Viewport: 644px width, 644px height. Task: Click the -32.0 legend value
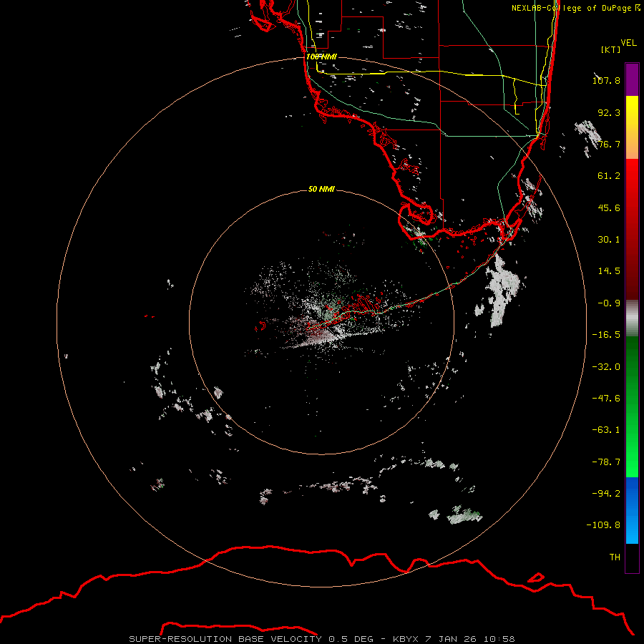606,367
